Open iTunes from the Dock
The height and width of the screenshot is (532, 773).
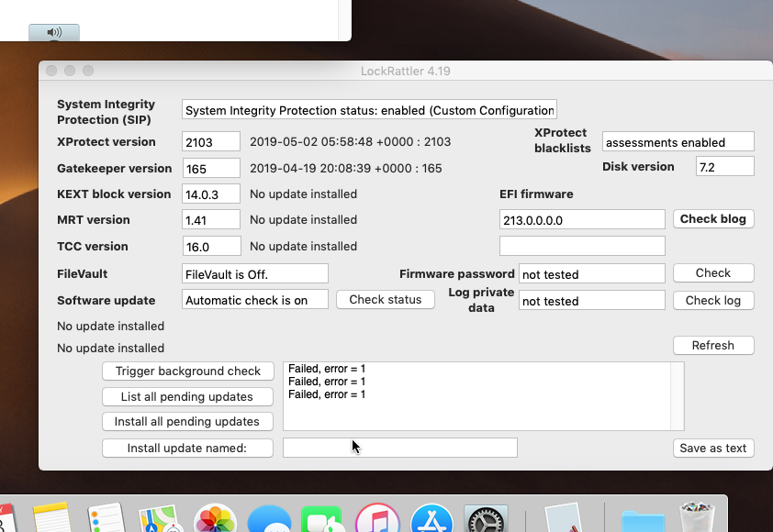377,519
